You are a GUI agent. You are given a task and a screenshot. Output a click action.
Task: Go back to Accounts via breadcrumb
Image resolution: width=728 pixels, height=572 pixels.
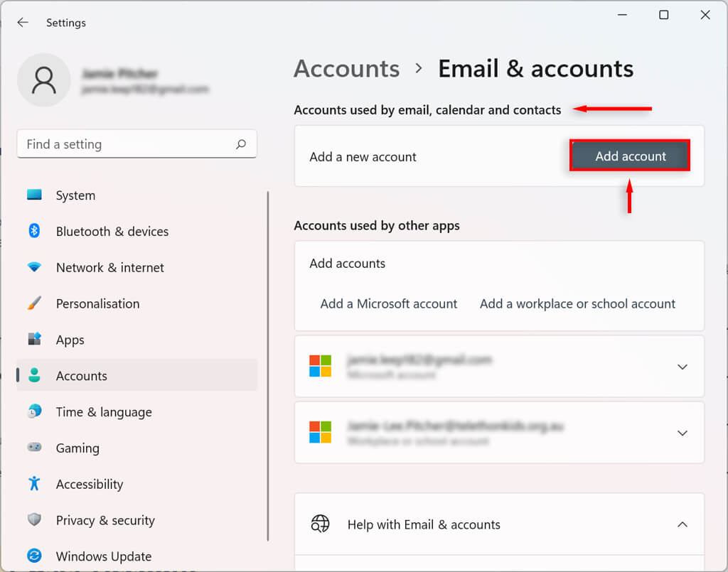pos(346,68)
